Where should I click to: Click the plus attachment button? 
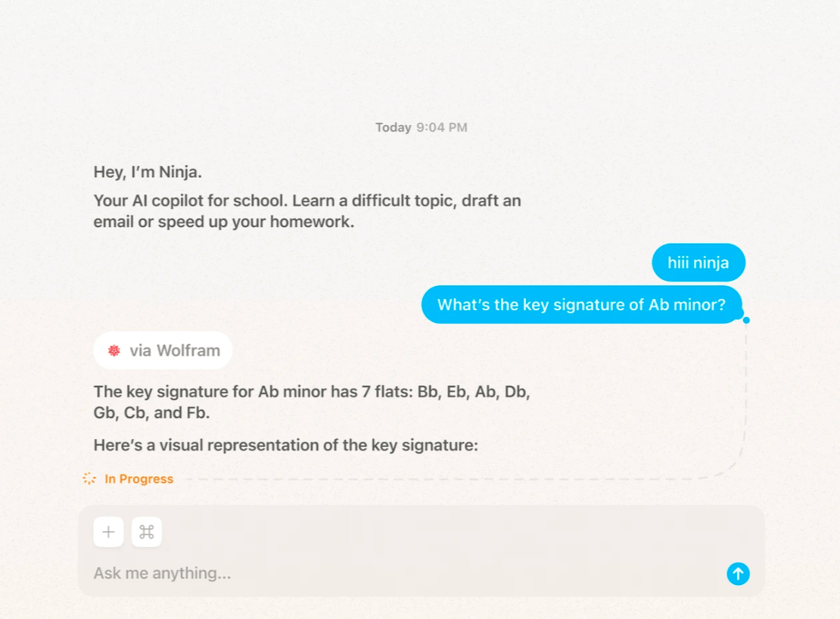[108, 532]
